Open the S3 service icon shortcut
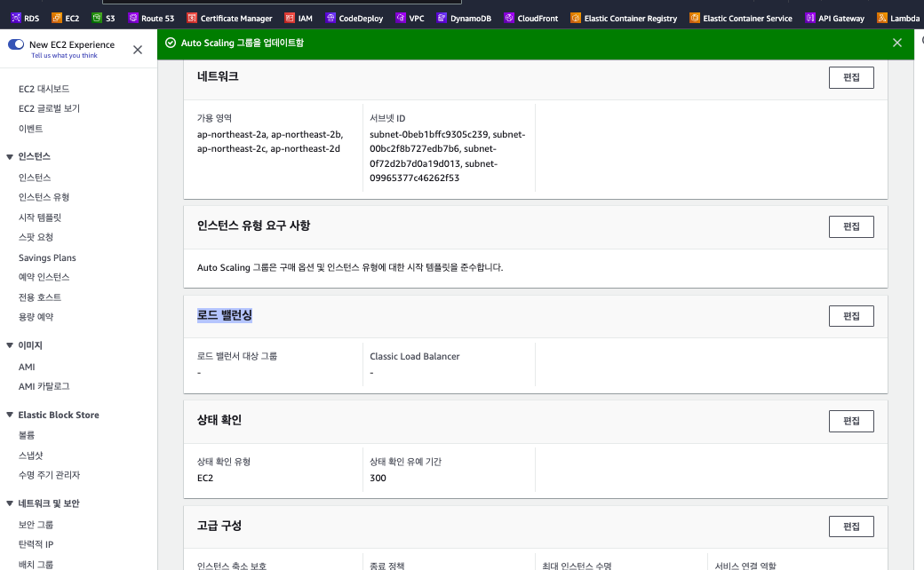Screen dimensions: 924x570 [97, 19]
